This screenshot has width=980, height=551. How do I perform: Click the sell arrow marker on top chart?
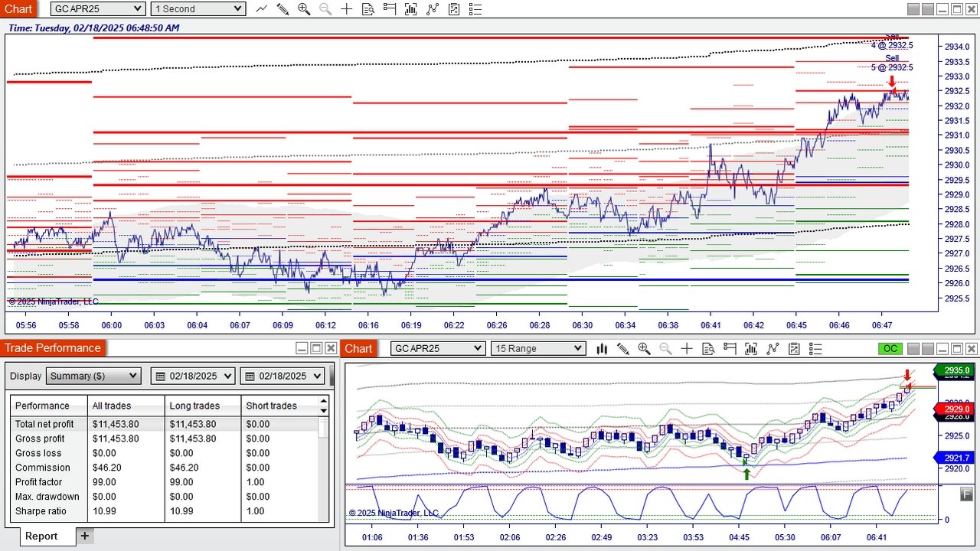pos(891,83)
